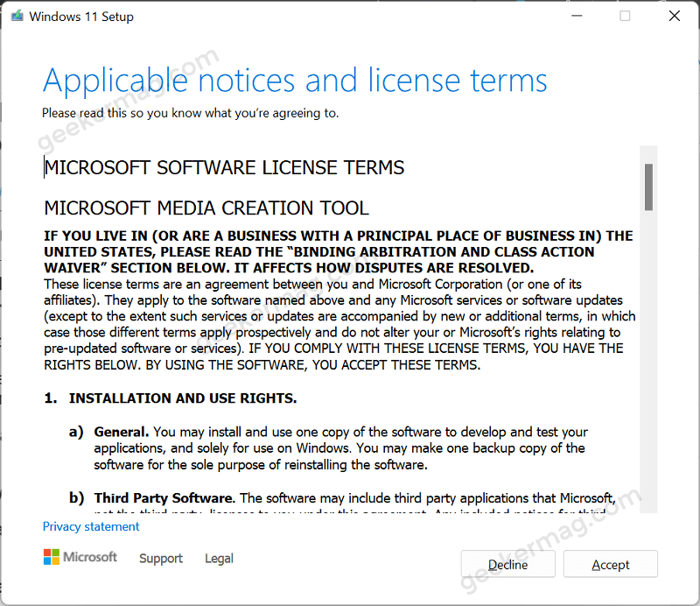Click the Accept button
700x606 pixels.
pos(610,564)
